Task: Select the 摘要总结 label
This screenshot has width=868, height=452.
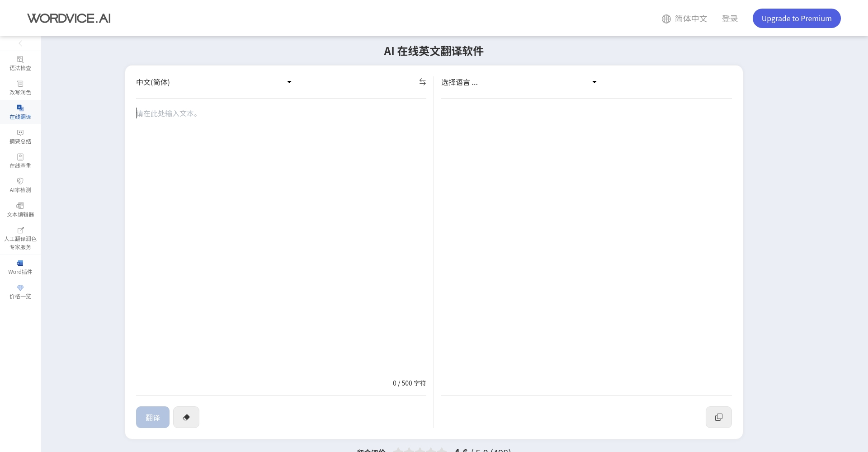Action: pyautogui.click(x=20, y=141)
